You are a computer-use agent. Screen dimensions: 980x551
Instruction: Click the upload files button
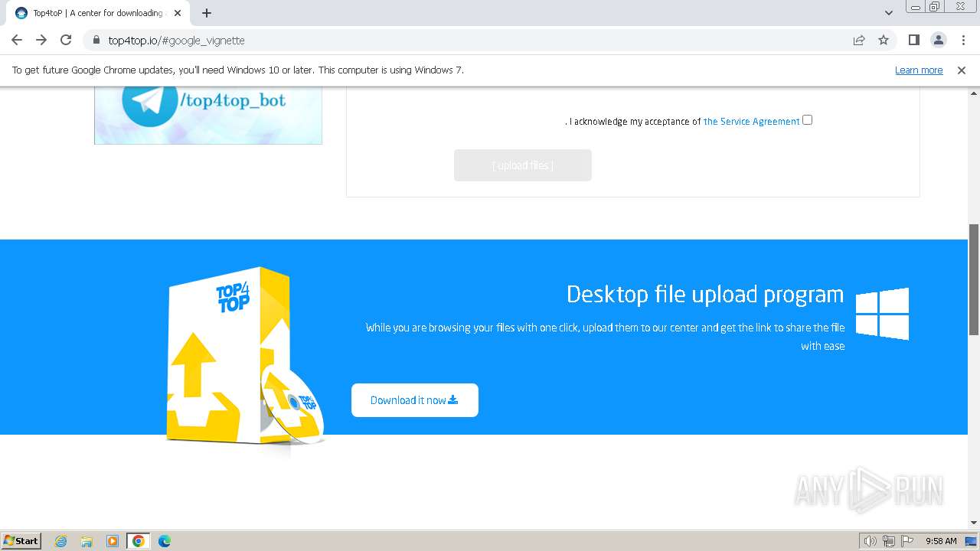(x=523, y=165)
